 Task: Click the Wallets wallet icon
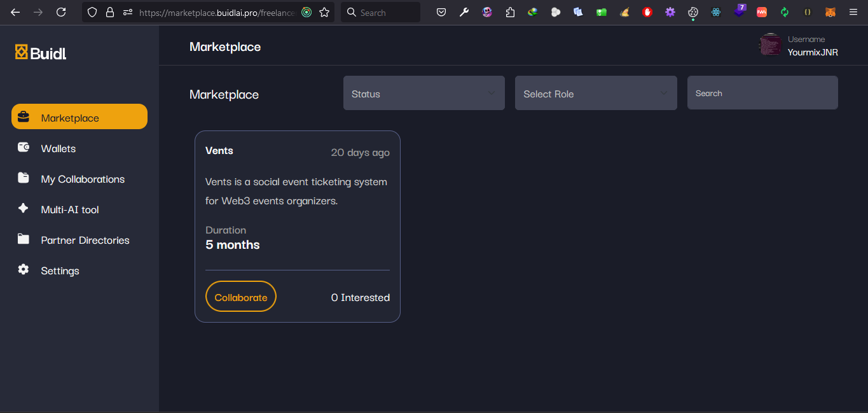24,148
